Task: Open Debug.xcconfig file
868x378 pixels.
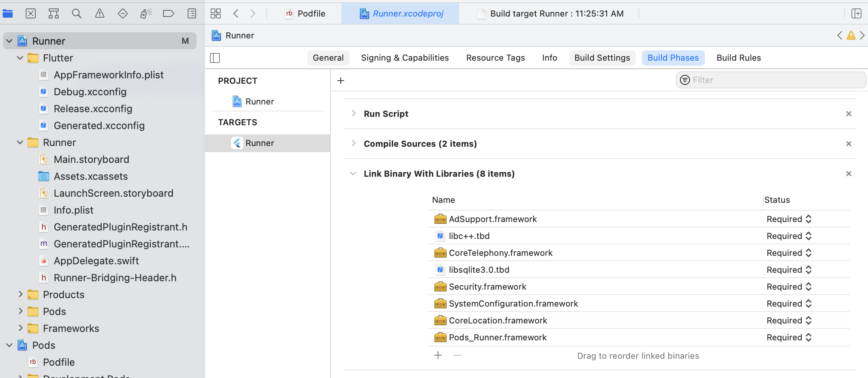Action: (90, 91)
